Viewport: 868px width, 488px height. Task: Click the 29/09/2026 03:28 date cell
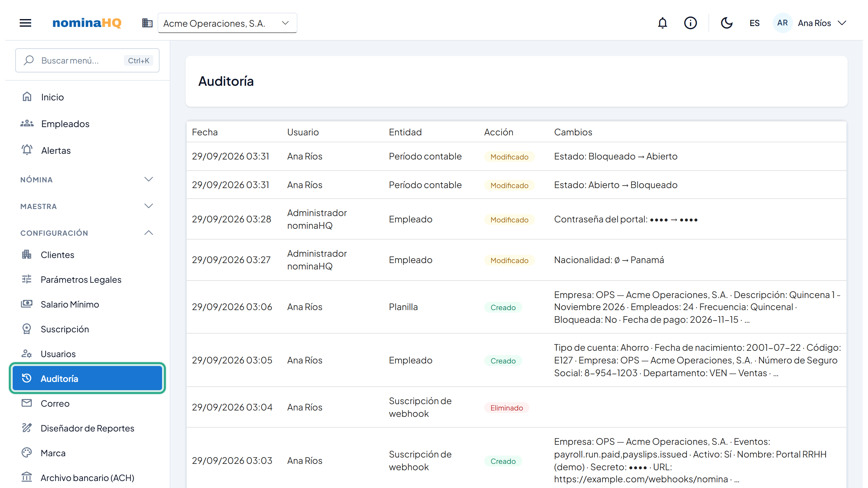(x=232, y=219)
